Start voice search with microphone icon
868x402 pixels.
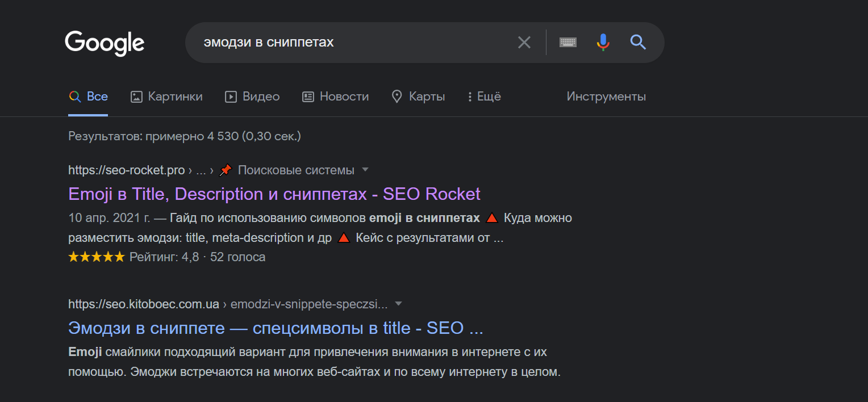(x=603, y=43)
